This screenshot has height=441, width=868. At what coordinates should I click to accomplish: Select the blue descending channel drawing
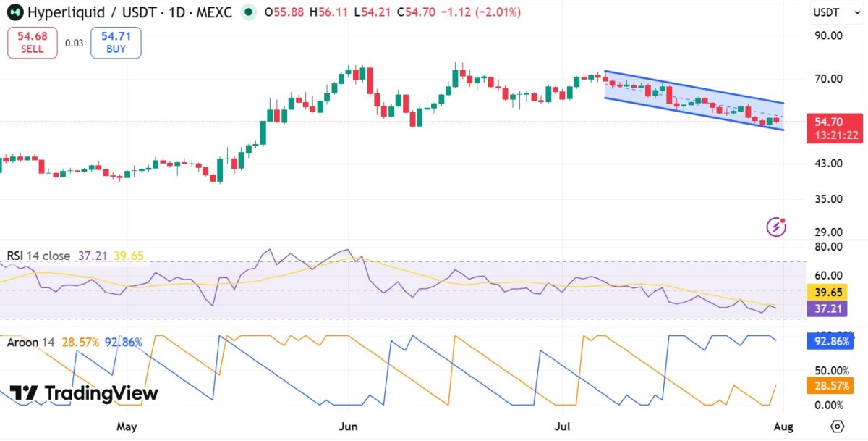(694, 100)
